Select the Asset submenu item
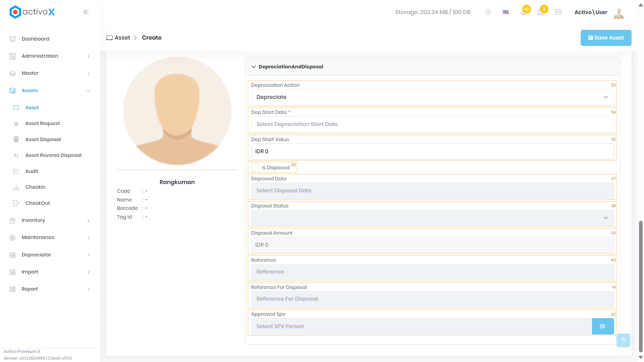This screenshot has width=644, height=362. tap(32, 108)
